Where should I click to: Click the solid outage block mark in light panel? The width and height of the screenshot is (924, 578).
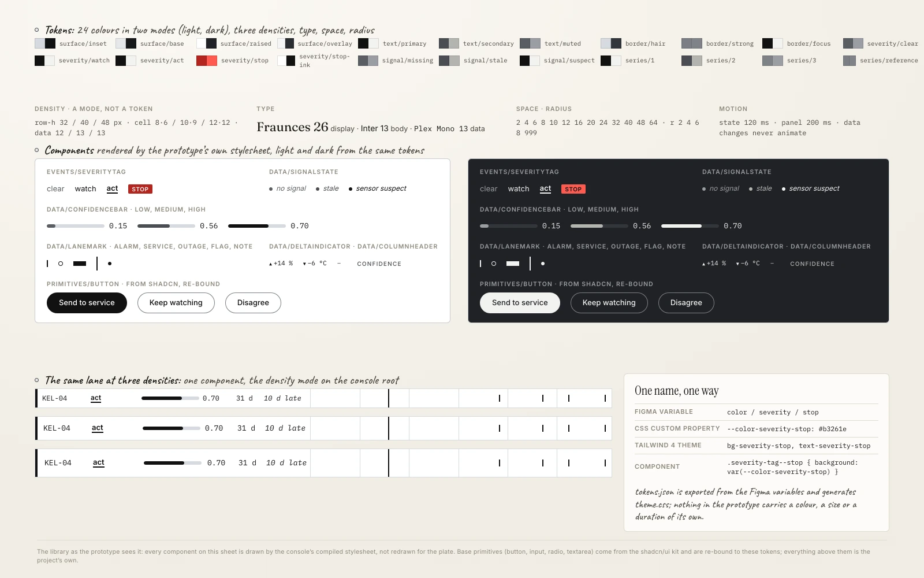click(x=80, y=264)
